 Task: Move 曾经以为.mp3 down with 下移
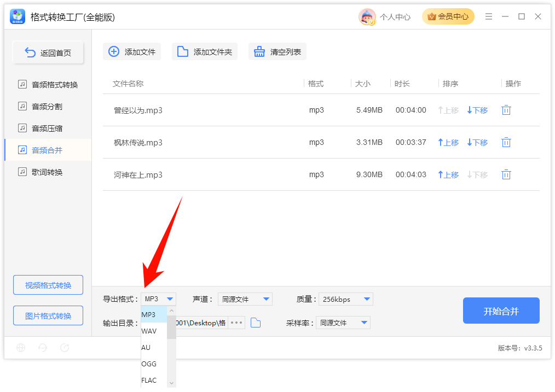point(477,110)
